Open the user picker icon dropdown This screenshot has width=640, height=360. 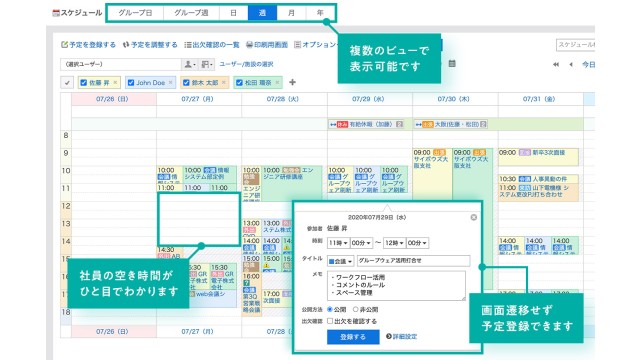click(190, 64)
